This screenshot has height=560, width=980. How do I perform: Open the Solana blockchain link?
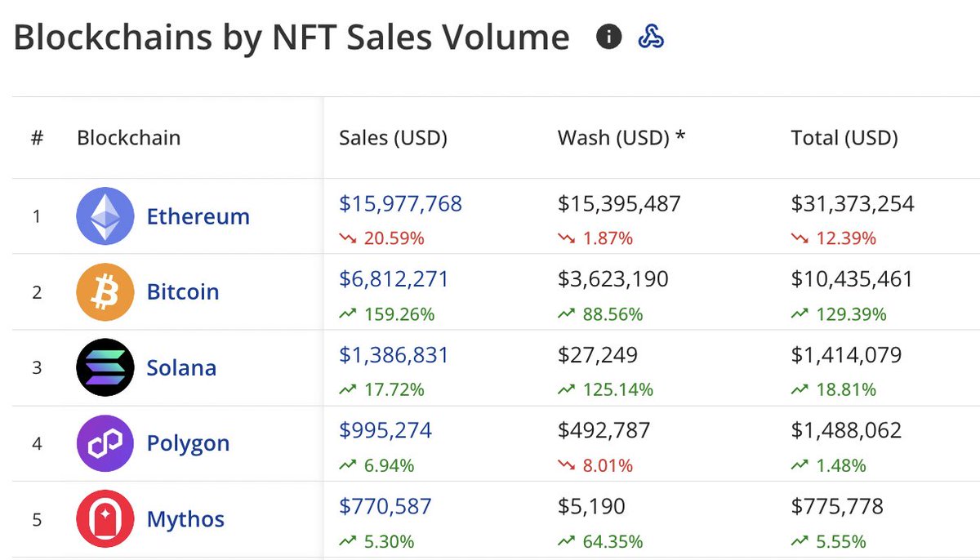click(181, 367)
